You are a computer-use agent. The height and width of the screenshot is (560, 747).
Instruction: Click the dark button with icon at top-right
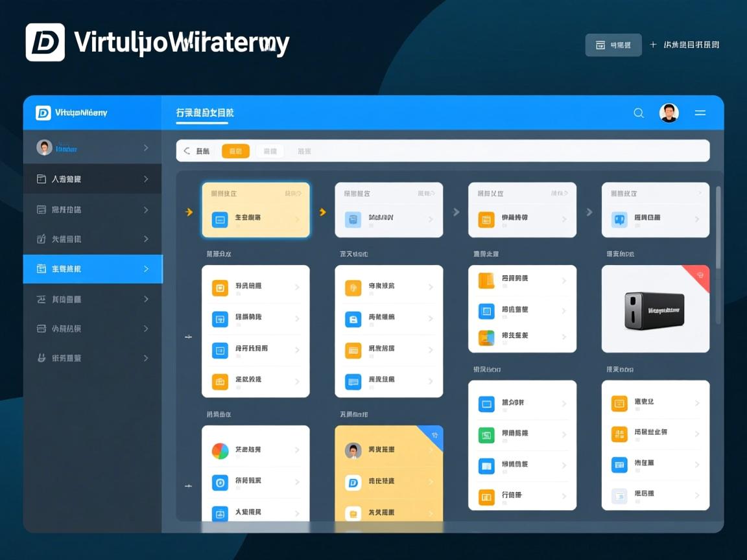tap(613, 45)
